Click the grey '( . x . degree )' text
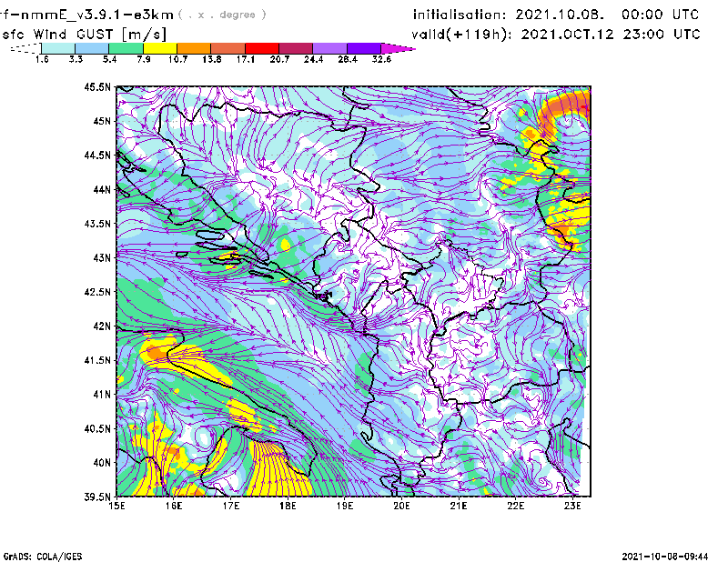This screenshot has height=562, width=728. [222, 15]
